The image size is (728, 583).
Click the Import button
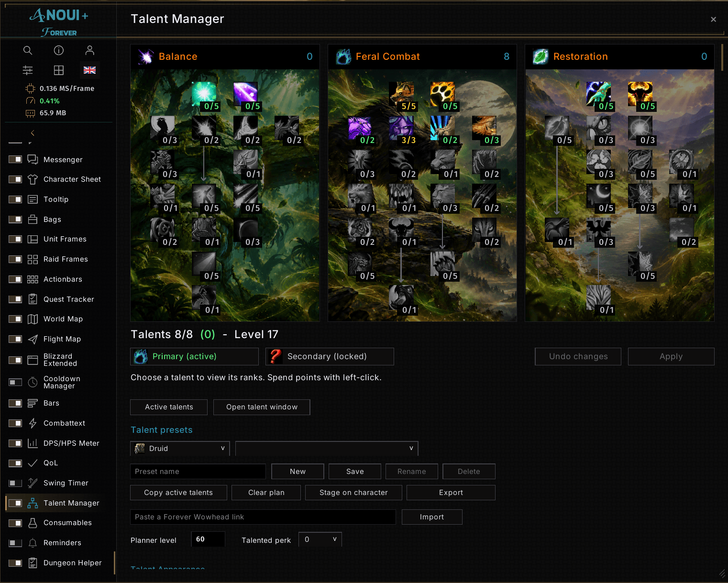click(432, 517)
